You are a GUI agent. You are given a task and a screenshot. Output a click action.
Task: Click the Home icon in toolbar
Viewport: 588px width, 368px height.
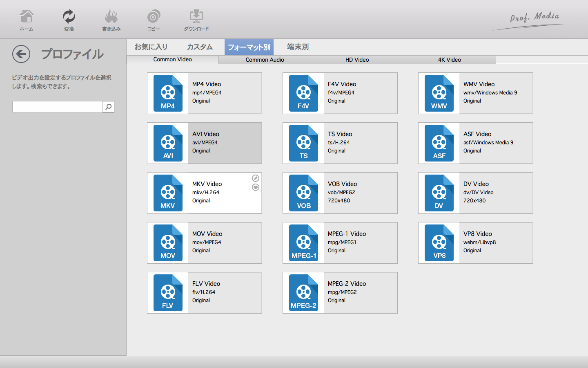point(27,20)
